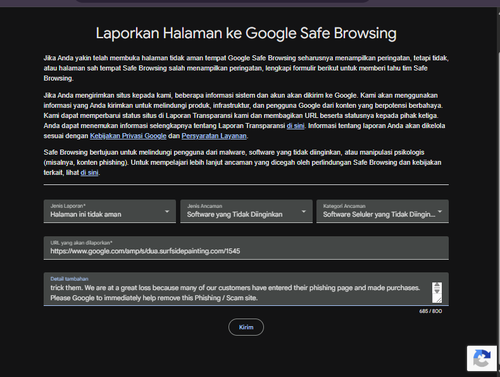Open the 'di sini' link after 'terkait, lihat'

[x=89, y=173]
